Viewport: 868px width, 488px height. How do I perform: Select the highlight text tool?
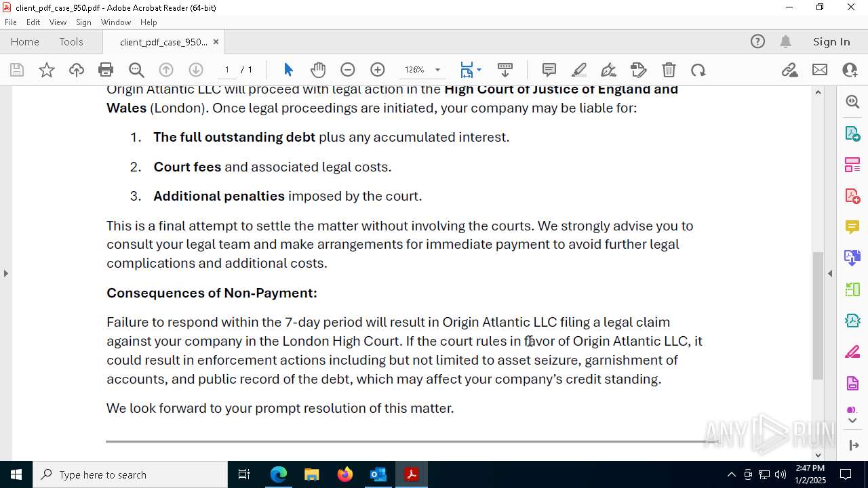tap(579, 70)
